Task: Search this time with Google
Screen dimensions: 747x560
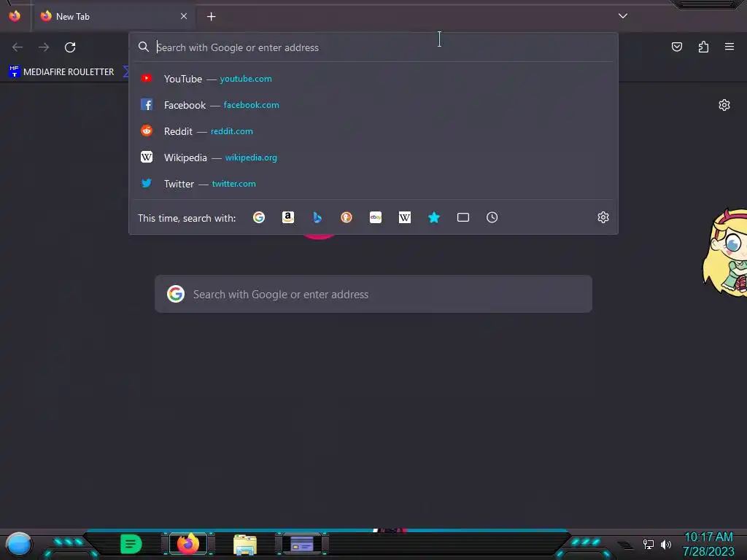Action: [x=259, y=217]
